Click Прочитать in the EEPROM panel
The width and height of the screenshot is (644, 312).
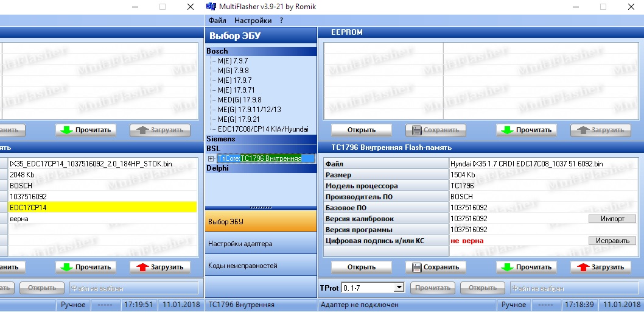pos(527,130)
